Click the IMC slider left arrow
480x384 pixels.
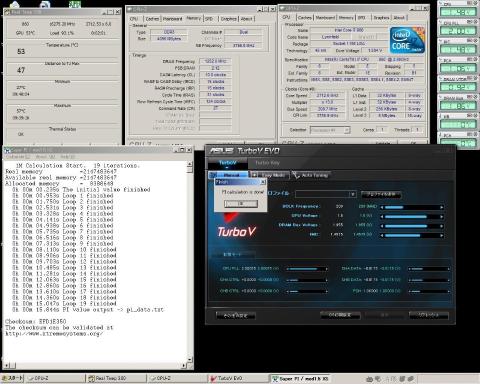point(382,235)
